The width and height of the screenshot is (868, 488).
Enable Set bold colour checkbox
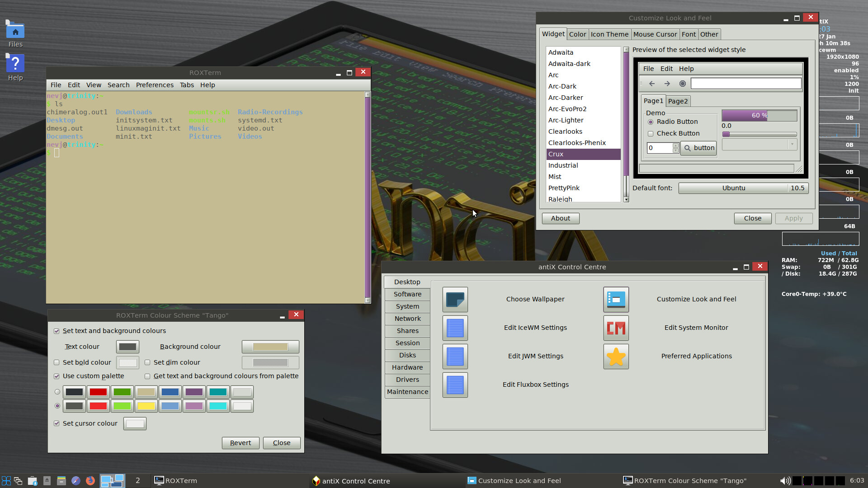[x=57, y=362]
